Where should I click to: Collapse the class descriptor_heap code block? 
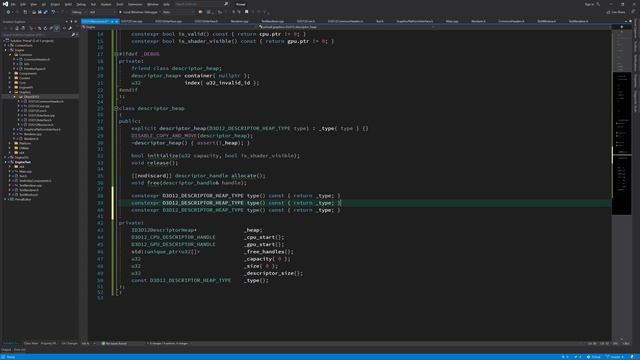[x=116, y=108]
